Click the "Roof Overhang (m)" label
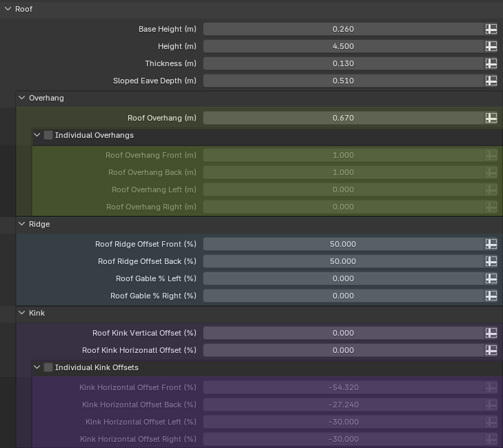 [x=162, y=119]
